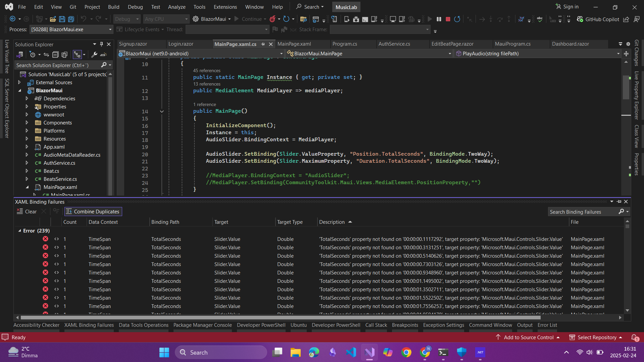Collapse the Error (239) group

click(x=19, y=231)
